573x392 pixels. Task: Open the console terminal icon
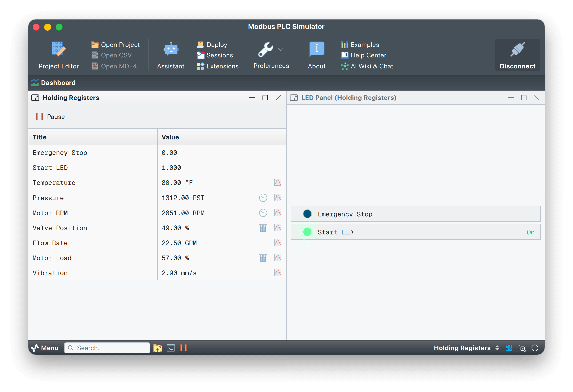click(x=171, y=348)
